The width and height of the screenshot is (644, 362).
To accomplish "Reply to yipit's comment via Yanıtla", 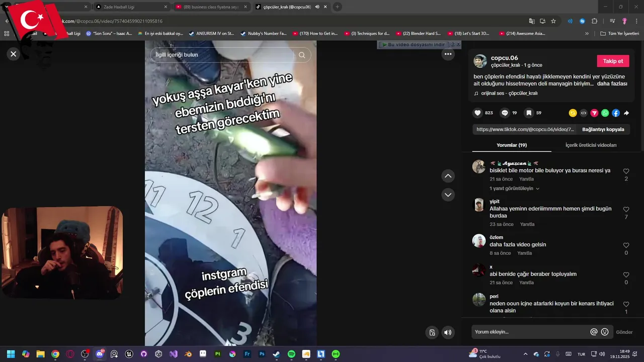I will (527, 224).
